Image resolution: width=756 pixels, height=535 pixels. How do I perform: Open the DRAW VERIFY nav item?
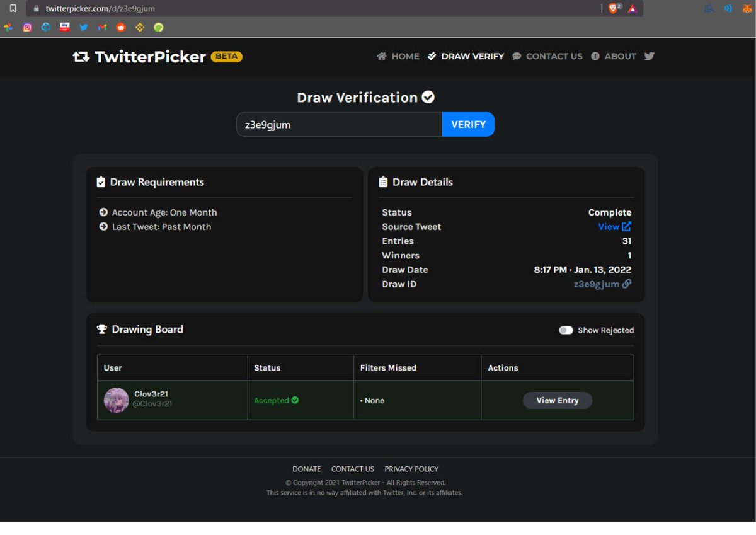pyautogui.click(x=466, y=56)
